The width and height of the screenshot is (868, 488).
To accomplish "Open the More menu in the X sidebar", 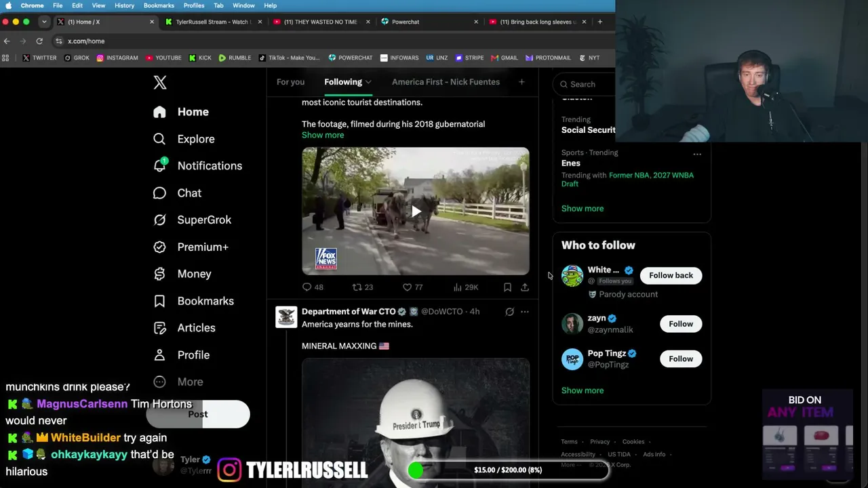I will pyautogui.click(x=178, y=382).
